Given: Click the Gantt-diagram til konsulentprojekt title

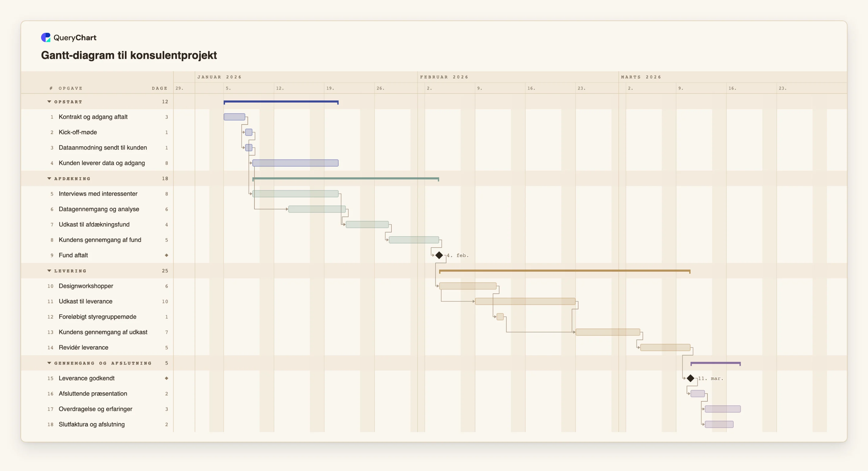Looking at the screenshot, I should tap(129, 55).
